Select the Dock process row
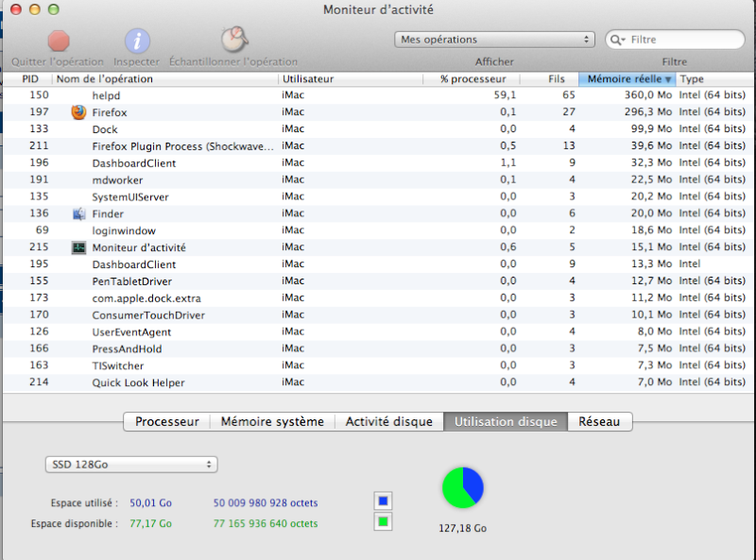Viewport: 756px width, 560px height. tap(379, 129)
